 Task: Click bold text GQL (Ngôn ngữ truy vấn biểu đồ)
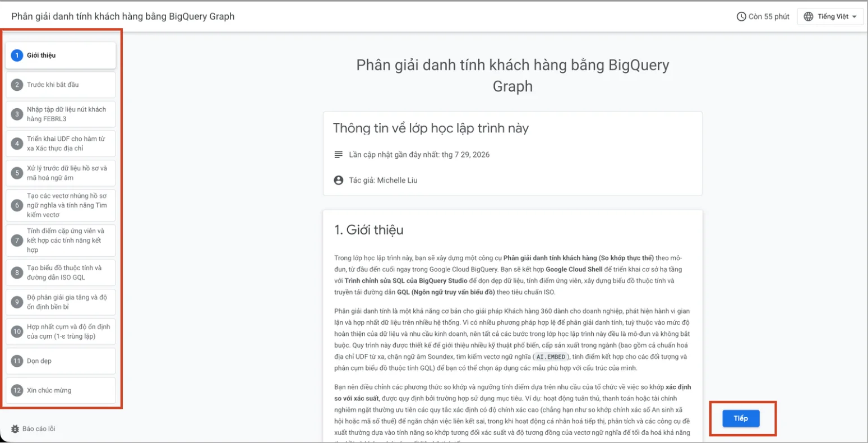445,292
